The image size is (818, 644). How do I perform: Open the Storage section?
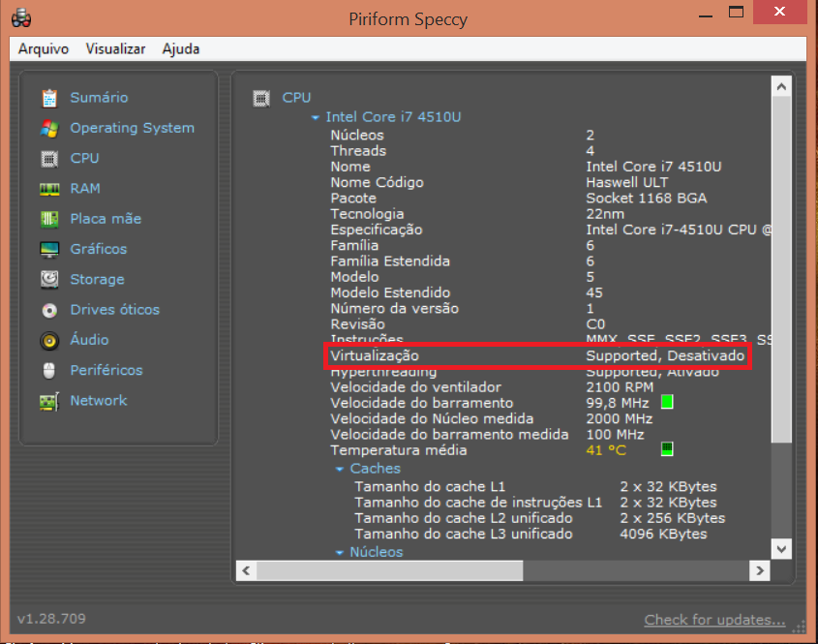pos(98,279)
